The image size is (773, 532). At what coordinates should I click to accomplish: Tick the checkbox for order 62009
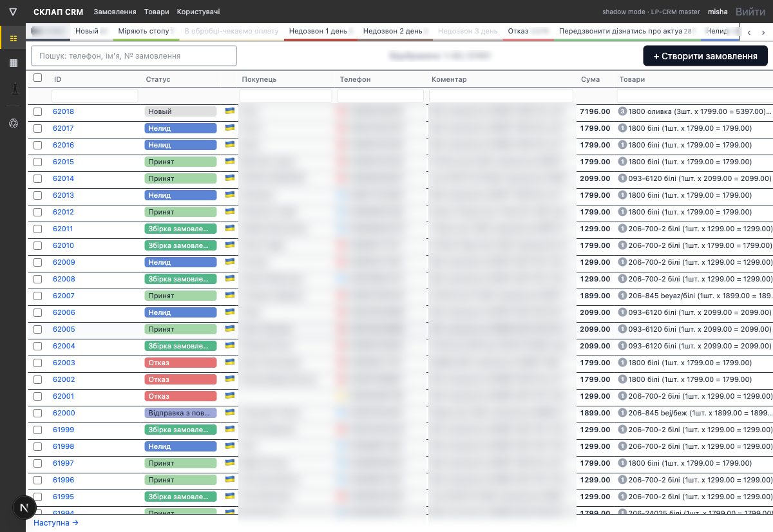point(38,262)
